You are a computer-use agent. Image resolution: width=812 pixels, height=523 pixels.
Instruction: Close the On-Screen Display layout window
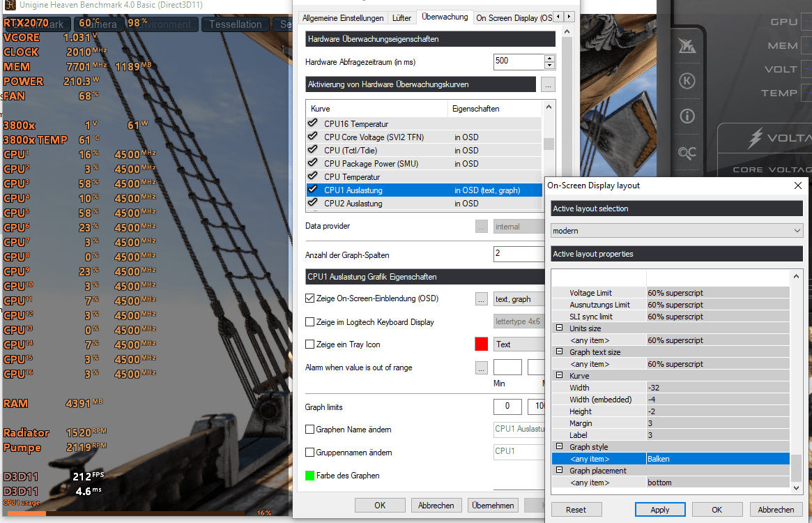(797, 185)
